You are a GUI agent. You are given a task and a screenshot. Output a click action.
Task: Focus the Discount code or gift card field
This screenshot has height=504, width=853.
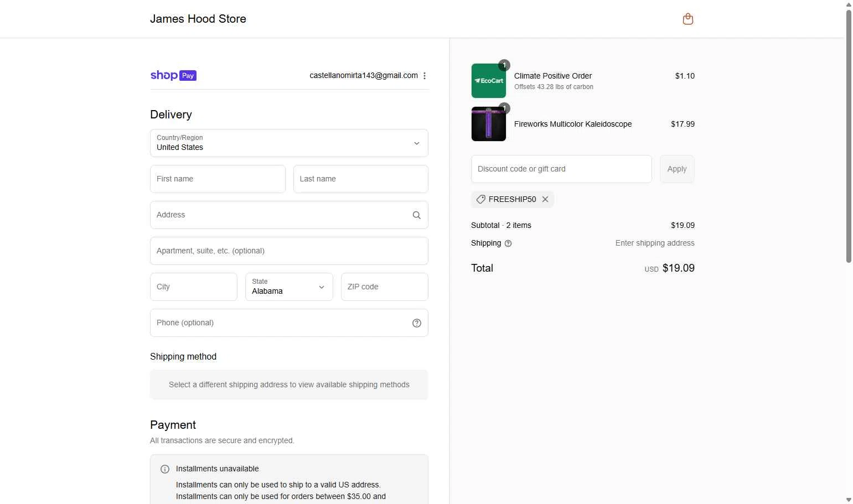coord(561,169)
